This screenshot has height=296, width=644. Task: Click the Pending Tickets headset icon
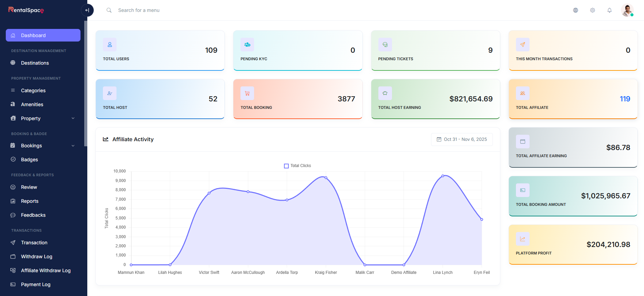coord(385,45)
